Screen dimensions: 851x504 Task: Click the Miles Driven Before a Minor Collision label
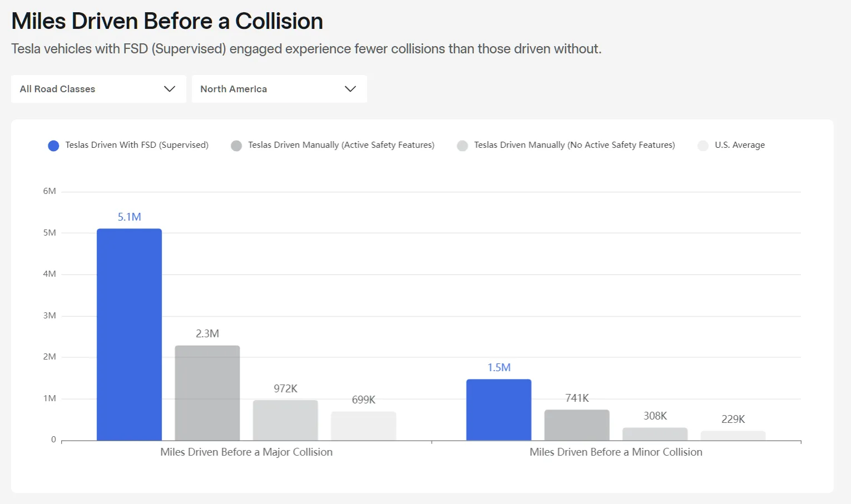[616, 452]
